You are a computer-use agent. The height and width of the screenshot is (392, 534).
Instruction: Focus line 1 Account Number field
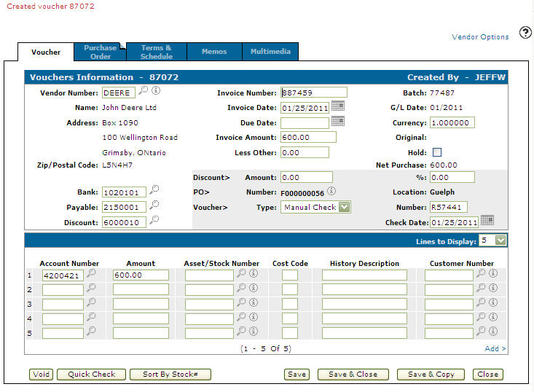63,275
